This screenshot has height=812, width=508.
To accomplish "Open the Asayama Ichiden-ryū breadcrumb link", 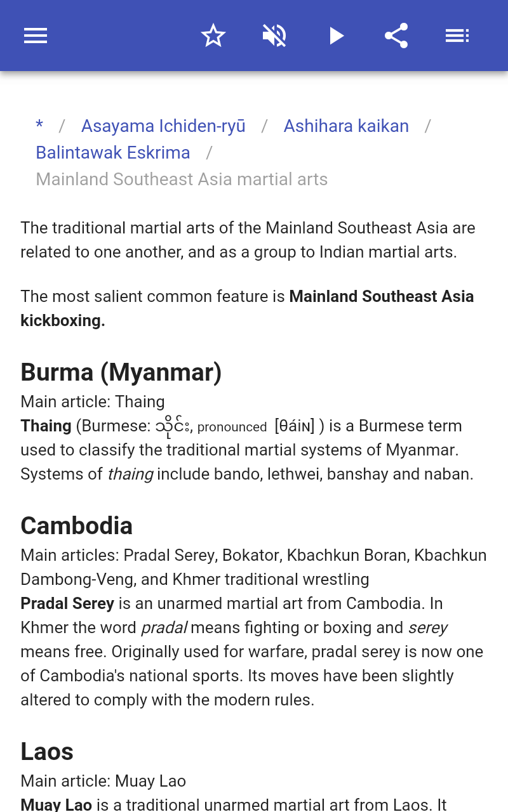I will [x=163, y=126].
